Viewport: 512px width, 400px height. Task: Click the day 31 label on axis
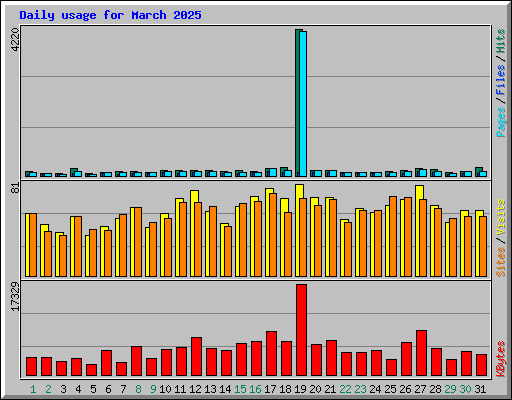pyautogui.click(x=480, y=389)
